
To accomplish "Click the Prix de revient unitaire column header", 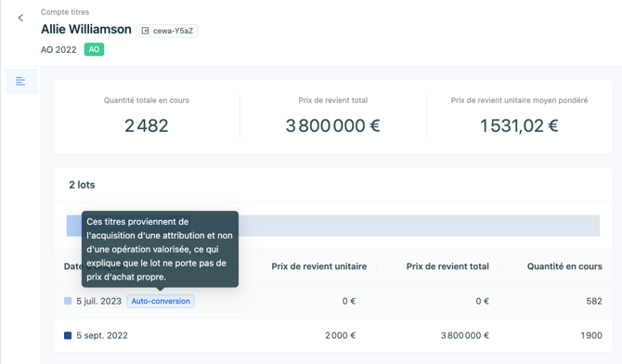I will 319,266.
